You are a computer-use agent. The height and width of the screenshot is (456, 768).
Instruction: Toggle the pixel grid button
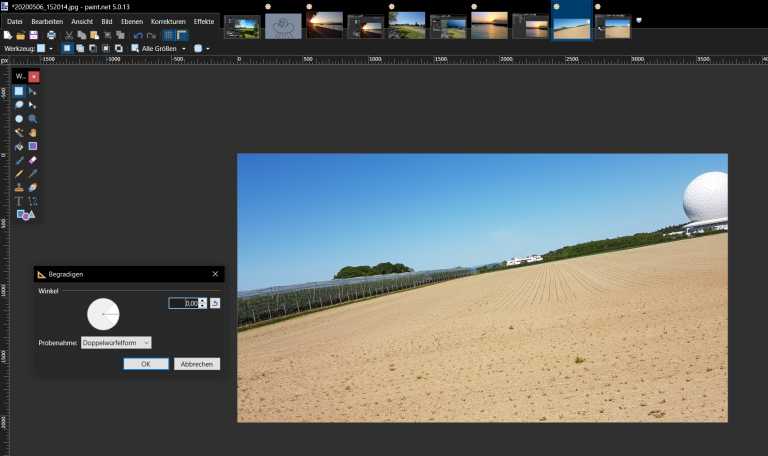pos(169,35)
